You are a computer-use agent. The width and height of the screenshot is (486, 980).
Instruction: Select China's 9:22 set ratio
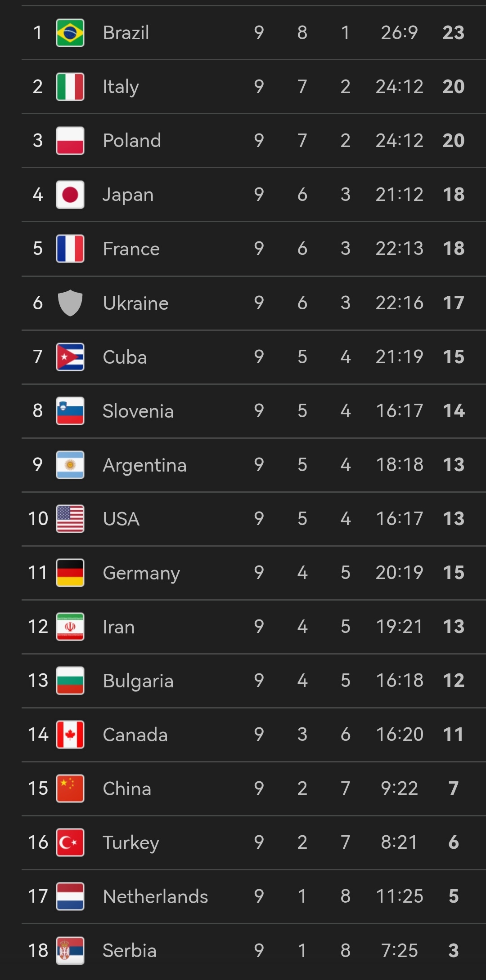(399, 788)
